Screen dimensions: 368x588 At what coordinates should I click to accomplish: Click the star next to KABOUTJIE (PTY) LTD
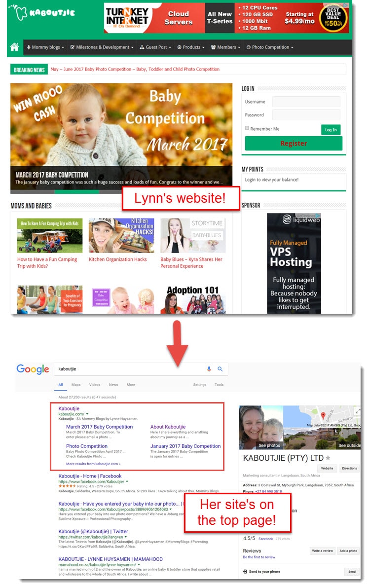click(328, 458)
